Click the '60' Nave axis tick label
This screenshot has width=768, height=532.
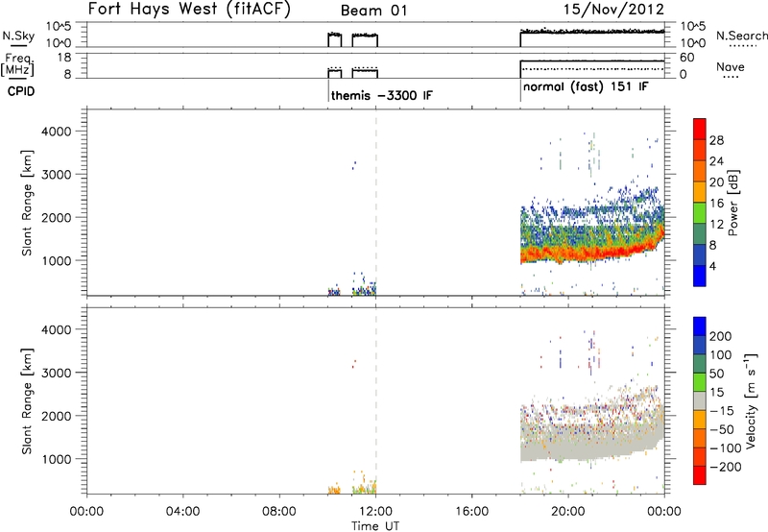[x=686, y=58]
